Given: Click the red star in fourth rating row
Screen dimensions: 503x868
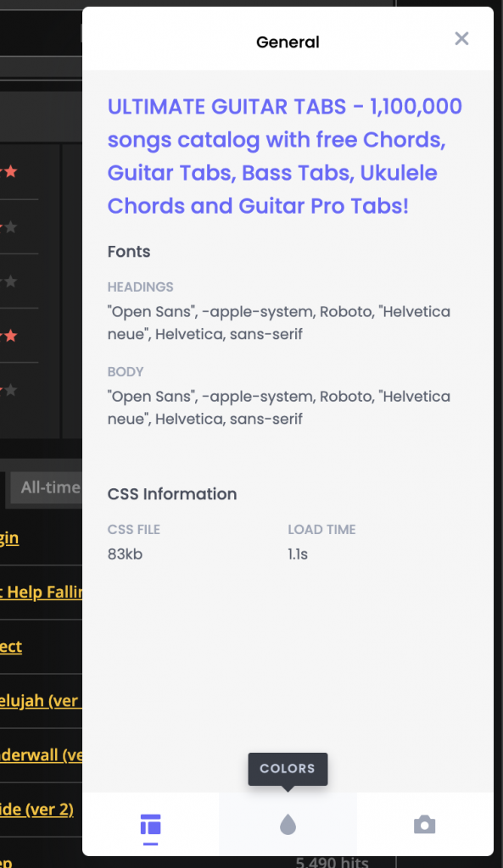Looking at the screenshot, I should (11, 336).
